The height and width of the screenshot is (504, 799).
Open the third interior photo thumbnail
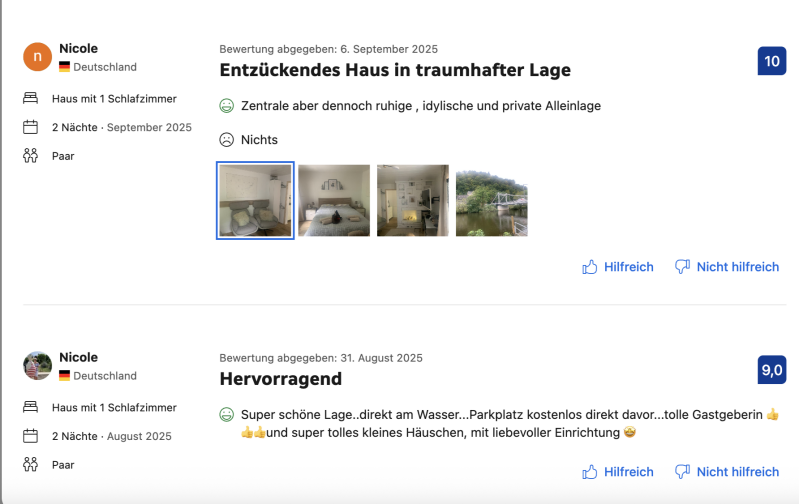coord(413,200)
